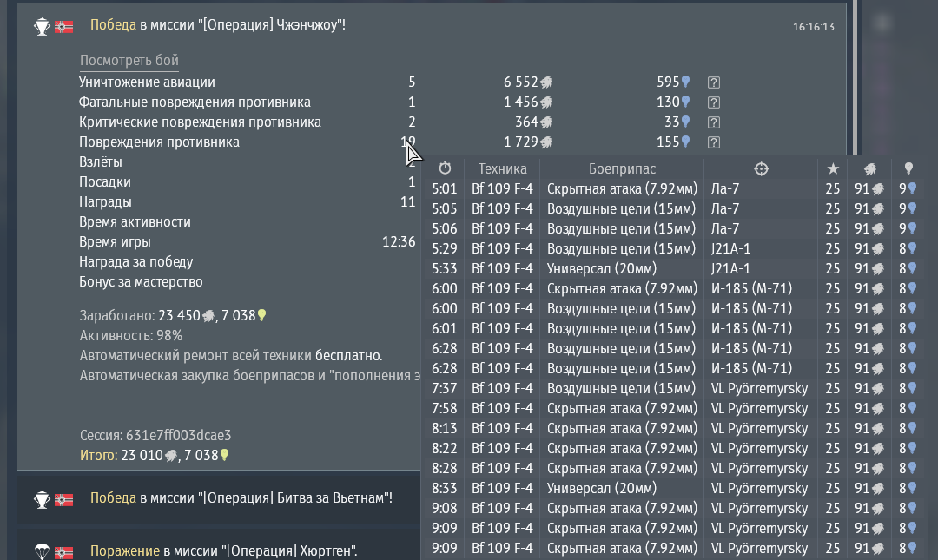Expand the Хюртген defeat mission entry
Screen dimensions: 938x560
(x=224, y=550)
